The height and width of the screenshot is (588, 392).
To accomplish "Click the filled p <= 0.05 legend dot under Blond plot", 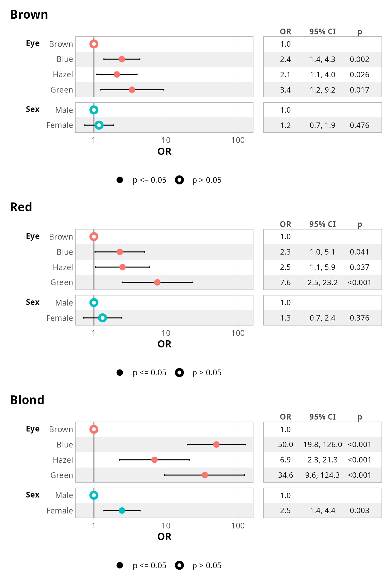I will point(120,566).
